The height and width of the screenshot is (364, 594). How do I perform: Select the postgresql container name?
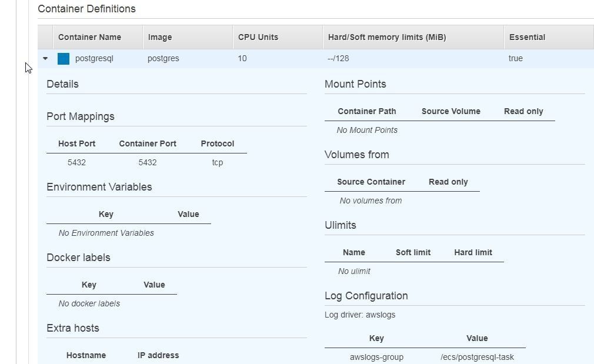94,58
